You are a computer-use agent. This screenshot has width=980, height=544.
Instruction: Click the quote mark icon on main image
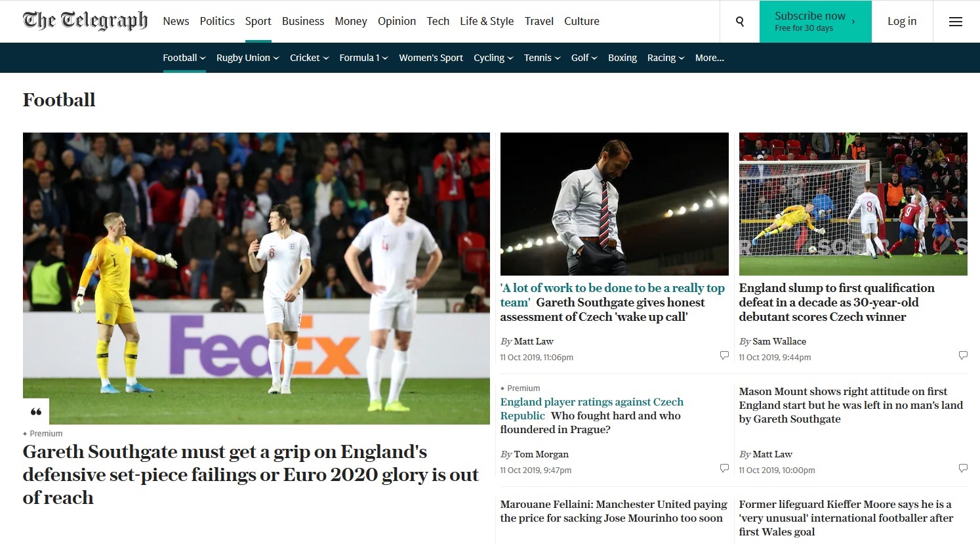click(36, 411)
